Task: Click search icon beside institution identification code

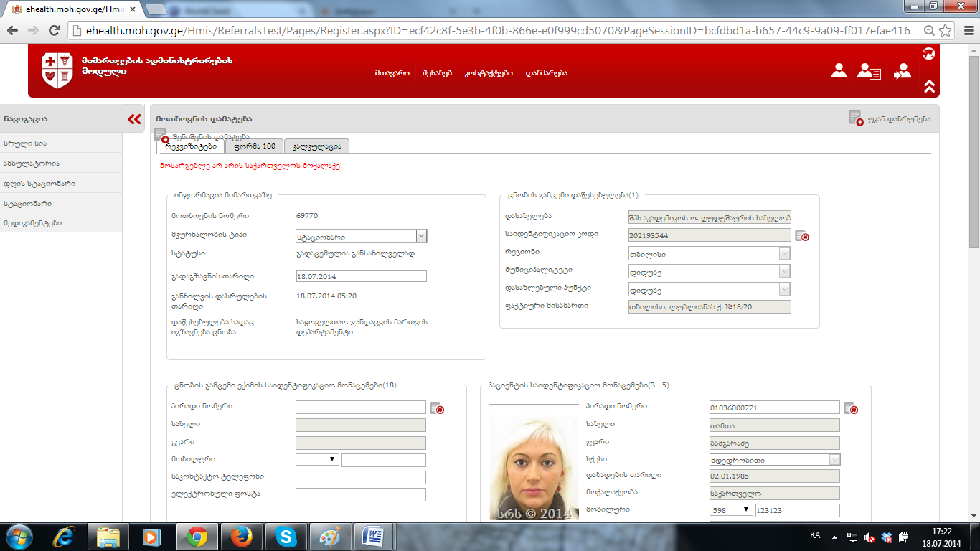Action: tap(802, 235)
